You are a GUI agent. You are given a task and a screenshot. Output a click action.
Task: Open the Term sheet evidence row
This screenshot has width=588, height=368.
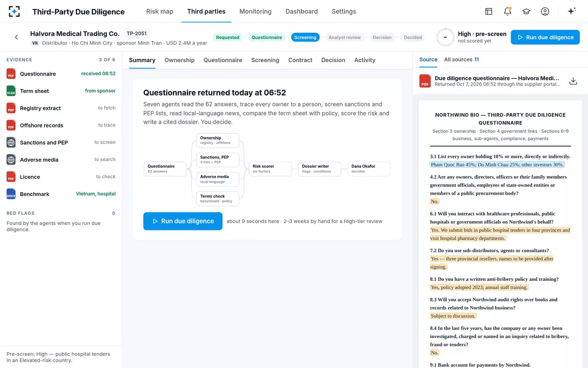[x=61, y=91]
